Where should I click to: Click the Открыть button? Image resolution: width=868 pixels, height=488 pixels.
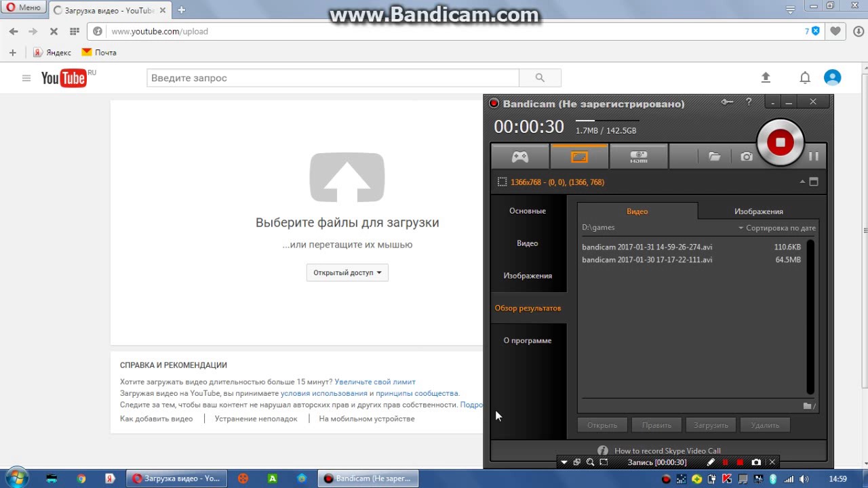click(x=602, y=426)
